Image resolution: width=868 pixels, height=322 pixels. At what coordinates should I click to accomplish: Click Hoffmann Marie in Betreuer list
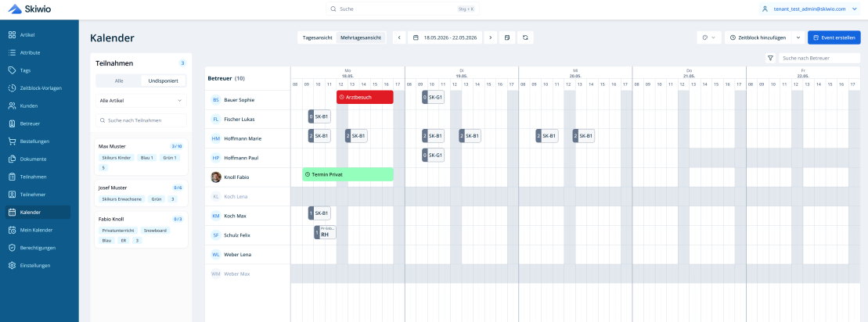pos(243,138)
